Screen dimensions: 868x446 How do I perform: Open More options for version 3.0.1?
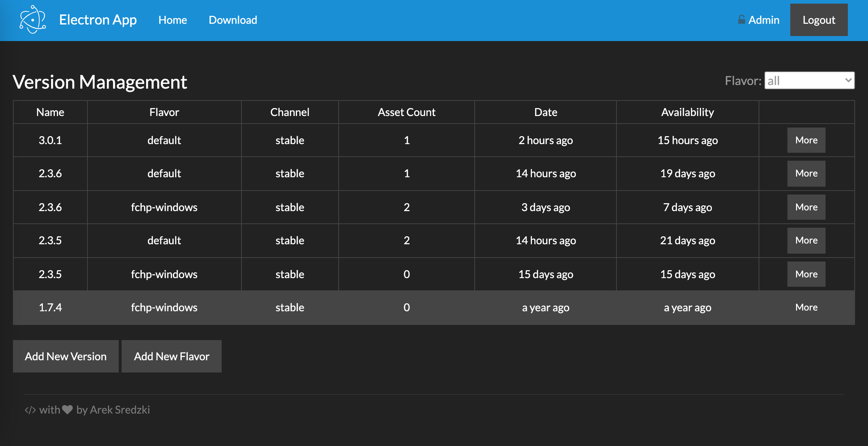click(x=806, y=140)
